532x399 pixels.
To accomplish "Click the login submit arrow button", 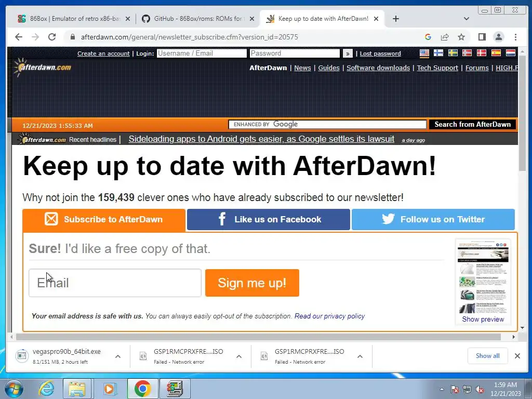I will (x=348, y=54).
